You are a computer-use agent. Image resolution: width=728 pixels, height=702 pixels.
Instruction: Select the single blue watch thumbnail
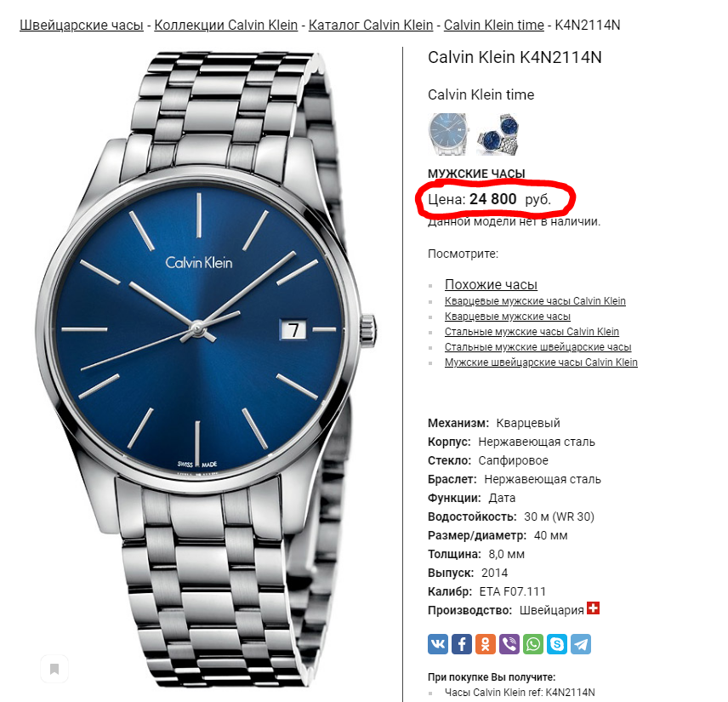(x=448, y=134)
